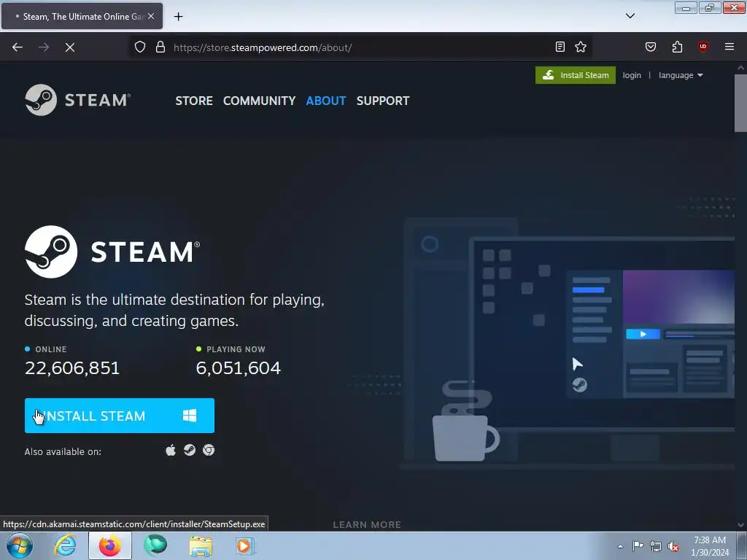Open the uBlock Origin extension icon
The image size is (747, 560).
703,47
